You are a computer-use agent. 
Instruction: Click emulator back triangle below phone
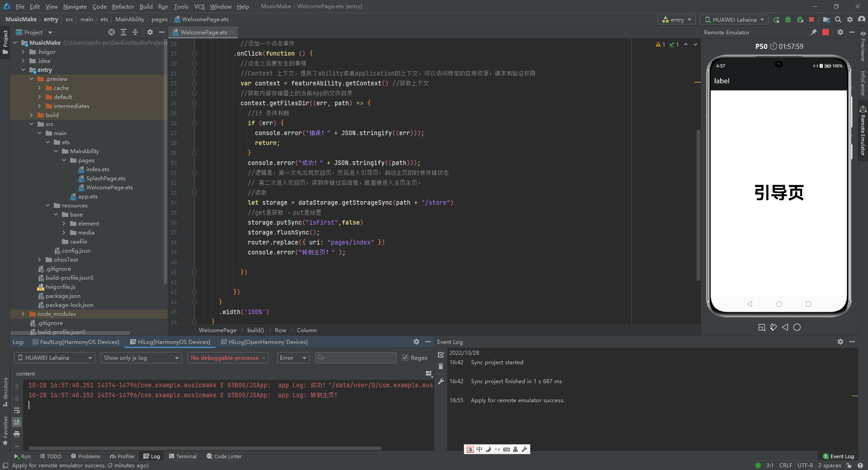point(785,327)
